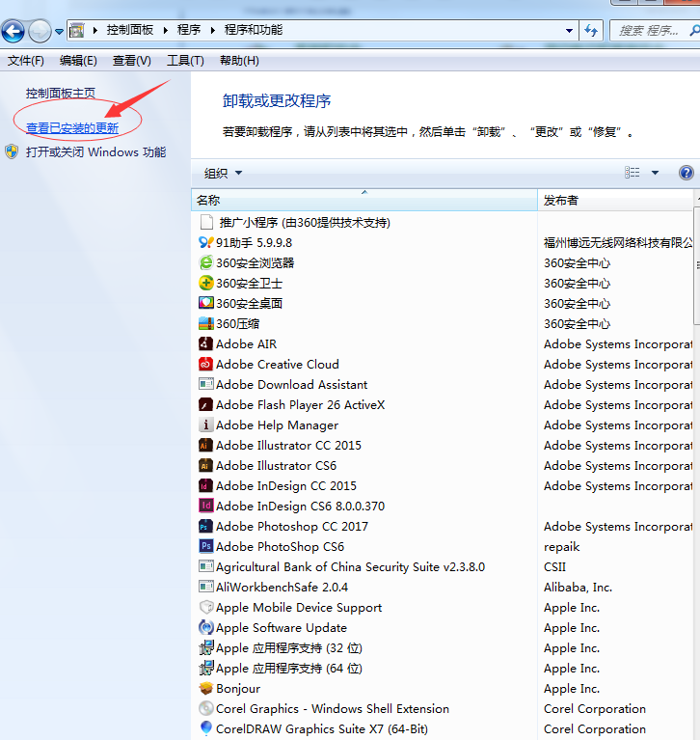Select the 360安全桌面 icon

point(206,303)
